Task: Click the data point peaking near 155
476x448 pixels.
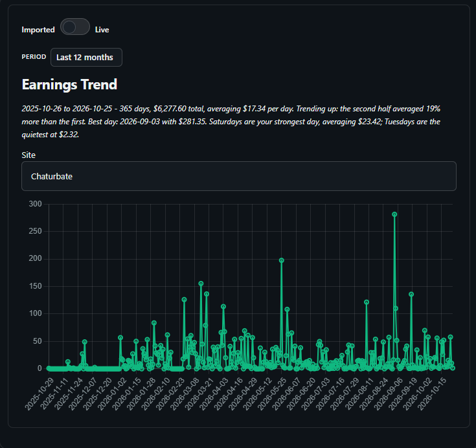Action: (201, 284)
